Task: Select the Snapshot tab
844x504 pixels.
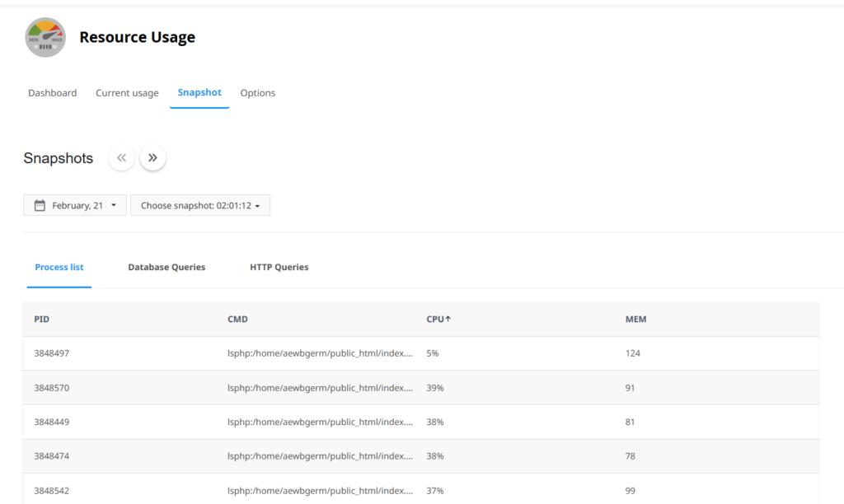Action: click(x=199, y=93)
